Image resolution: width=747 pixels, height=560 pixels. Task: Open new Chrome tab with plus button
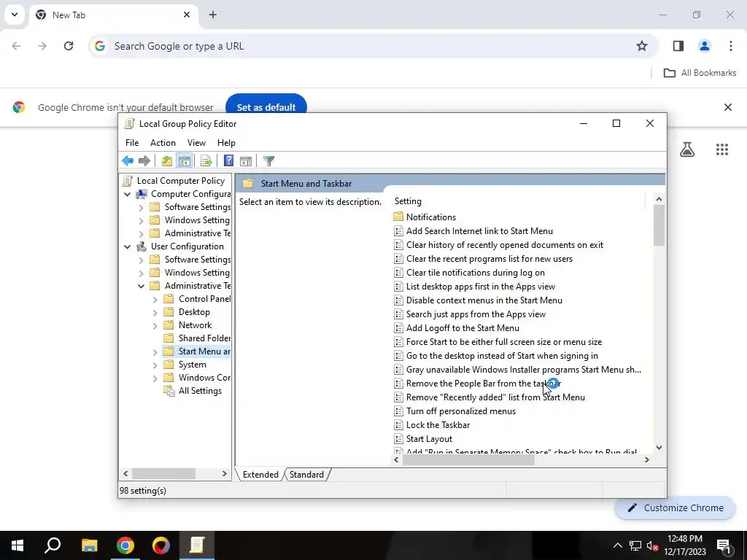click(213, 15)
